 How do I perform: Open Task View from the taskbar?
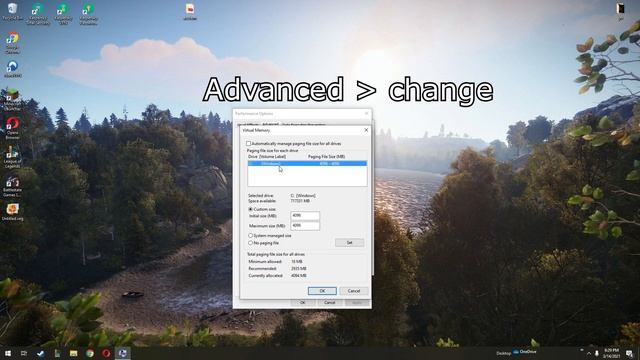pos(24,353)
